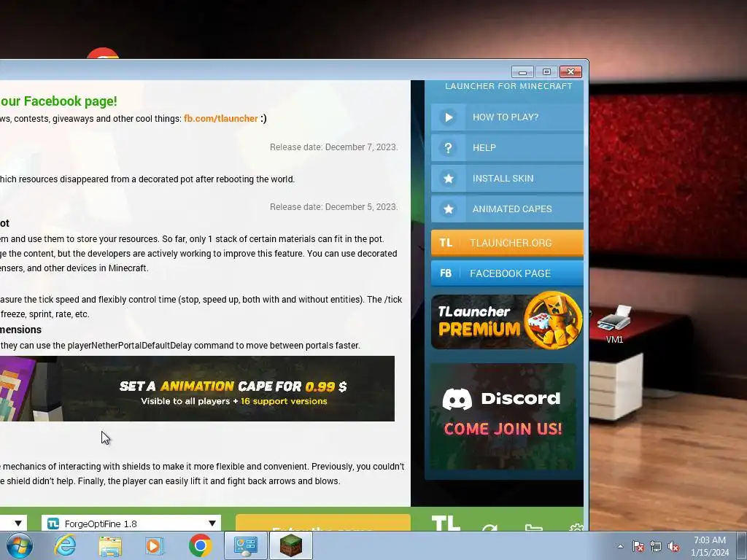Click the refresh icon in the bottom bar
This screenshot has width=747, height=560.
pyautogui.click(x=489, y=528)
